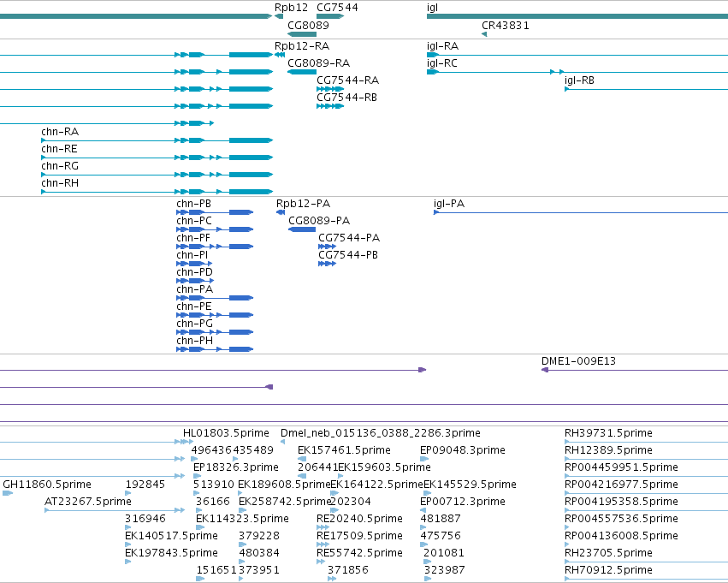Click the chn-PA protein feature
Image resolution: width=728 pixels, height=583 pixels.
[x=215, y=298]
